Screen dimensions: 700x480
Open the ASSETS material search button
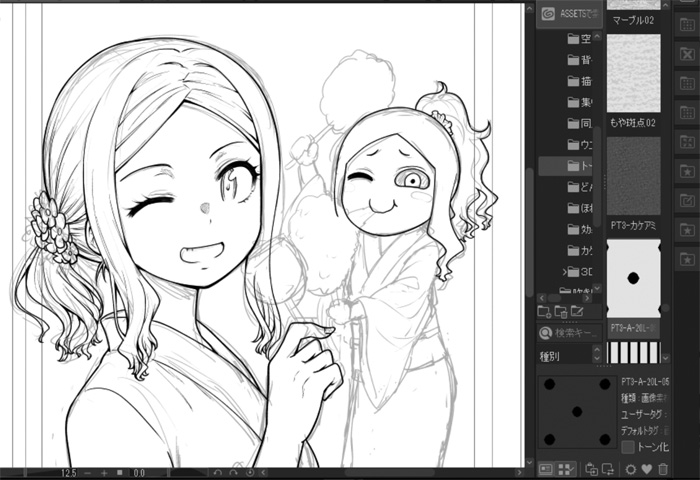pyautogui.click(x=569, y=14)
